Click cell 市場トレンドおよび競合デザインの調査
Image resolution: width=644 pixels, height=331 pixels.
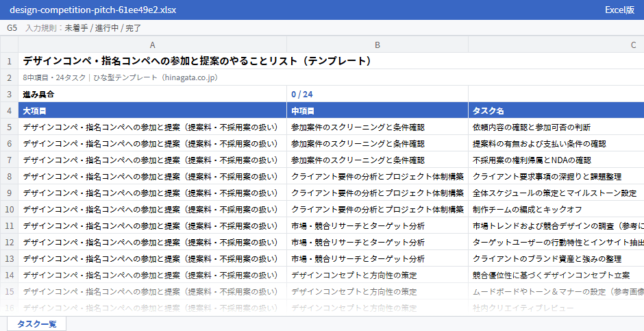(556, 225)
